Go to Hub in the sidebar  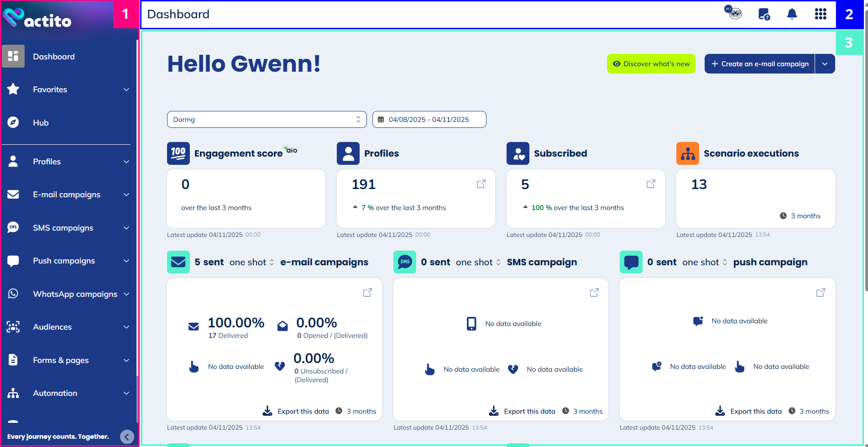41,123
